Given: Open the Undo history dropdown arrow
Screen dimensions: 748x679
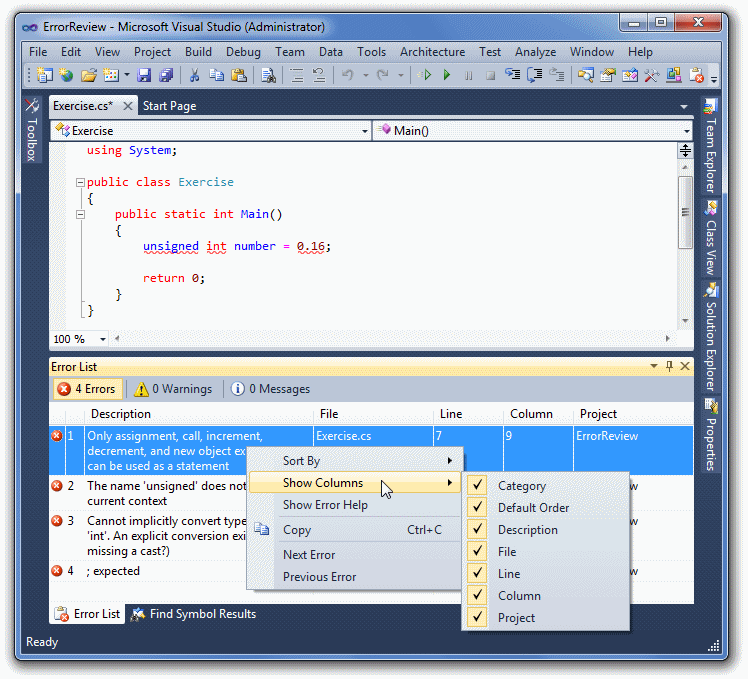Looking at the screenshot, I should [366, 75].
